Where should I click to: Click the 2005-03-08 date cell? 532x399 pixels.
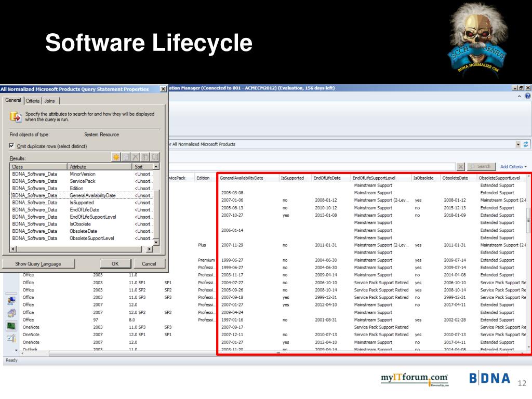[232, 193]
